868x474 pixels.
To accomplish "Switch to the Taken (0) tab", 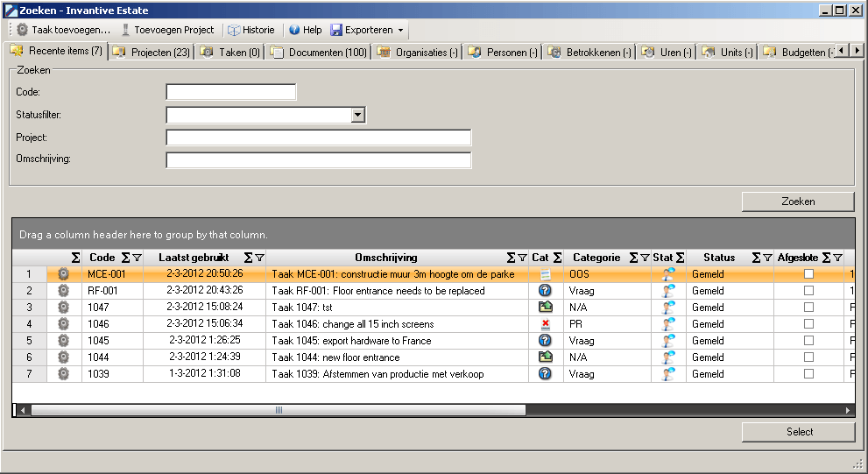I will click(x=230, y=52).
